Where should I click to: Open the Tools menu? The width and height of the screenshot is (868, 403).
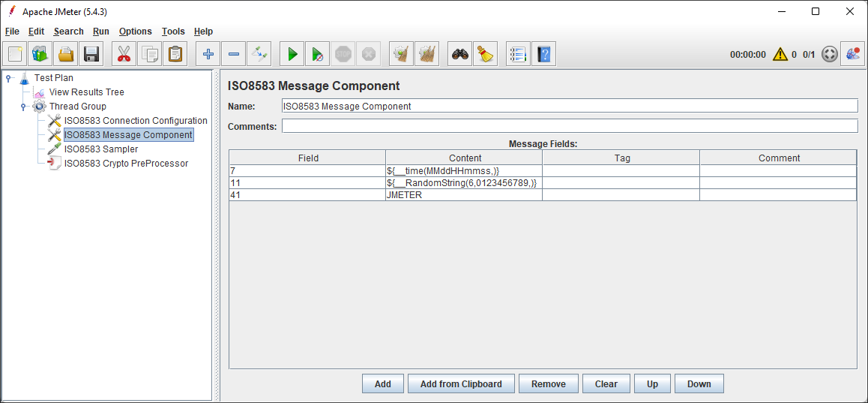point(173,32)
